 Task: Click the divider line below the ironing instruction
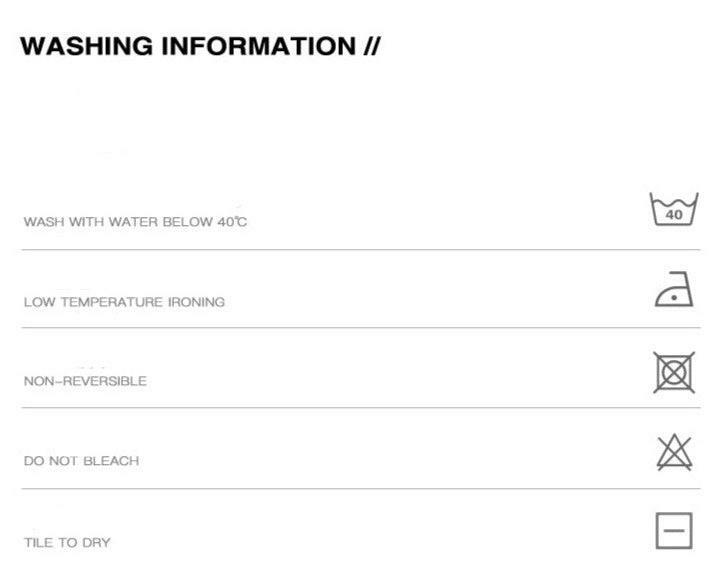pos(361,327)
